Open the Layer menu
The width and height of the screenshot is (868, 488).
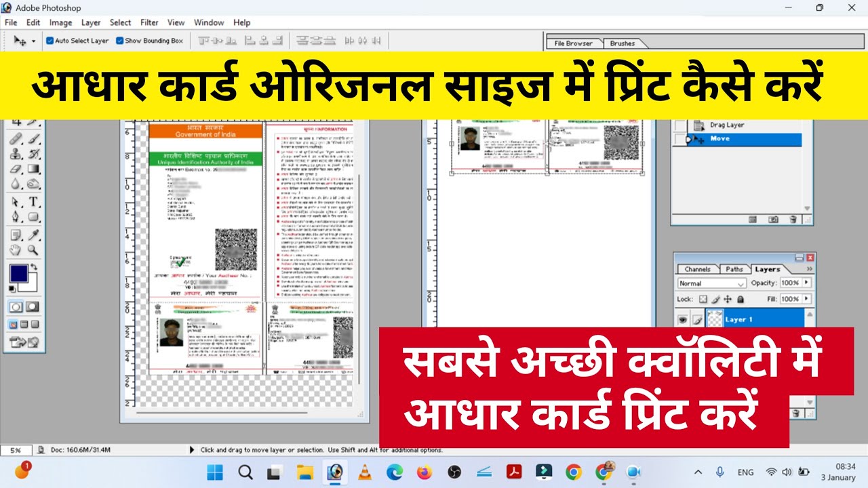91,22
